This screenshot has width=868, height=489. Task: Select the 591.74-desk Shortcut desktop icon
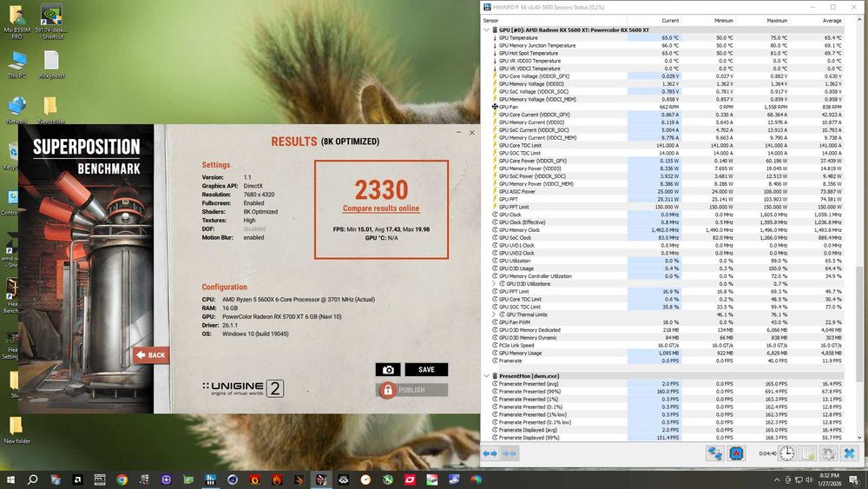point(51,23)
